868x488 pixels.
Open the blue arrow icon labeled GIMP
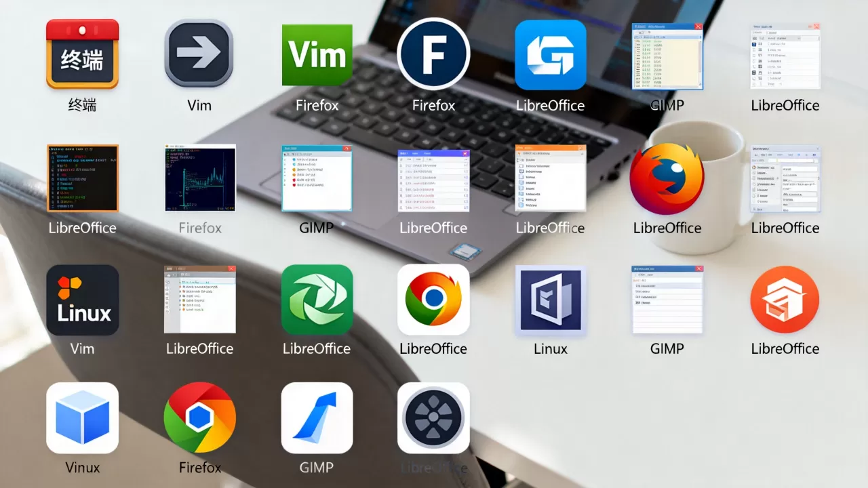click(317, 418)
